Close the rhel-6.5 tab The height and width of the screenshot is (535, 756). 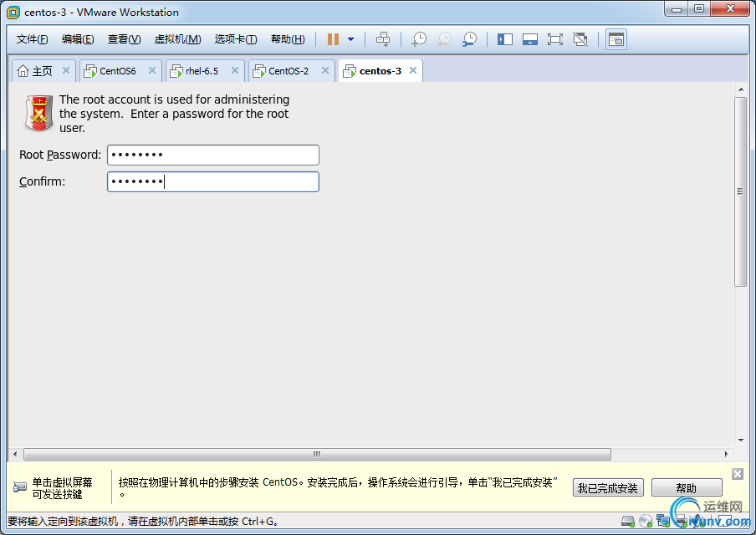pyautogui.click(x=235, y=70)
